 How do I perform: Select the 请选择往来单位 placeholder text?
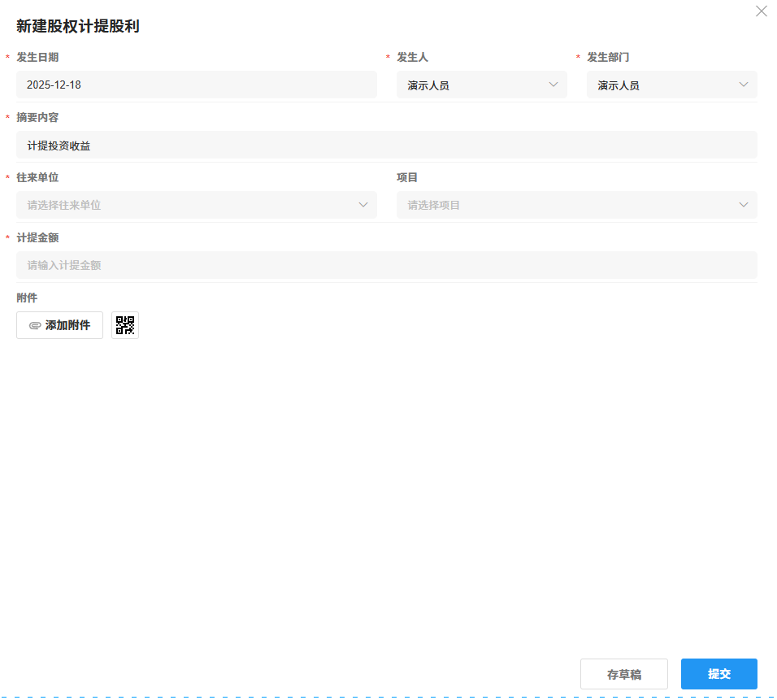pos(64,205)
